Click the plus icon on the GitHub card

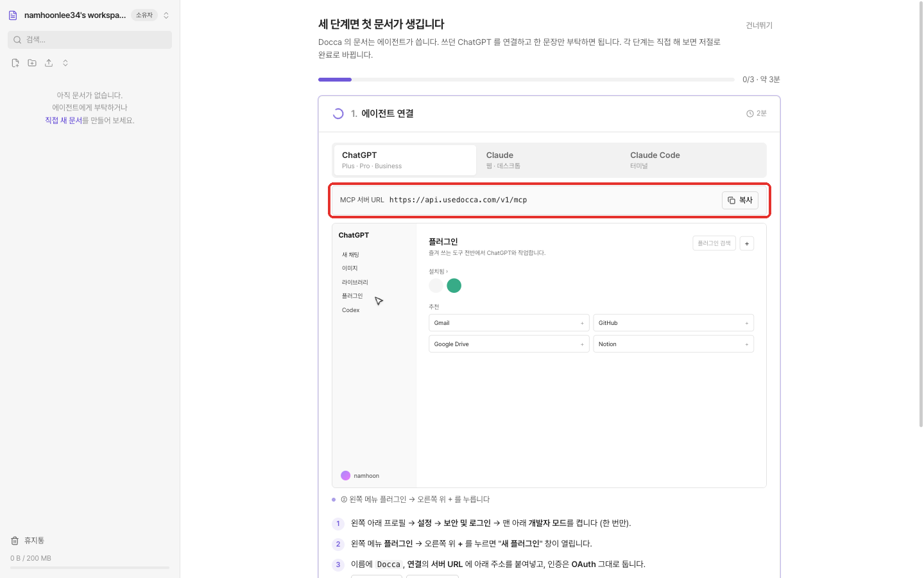(746, 323)
